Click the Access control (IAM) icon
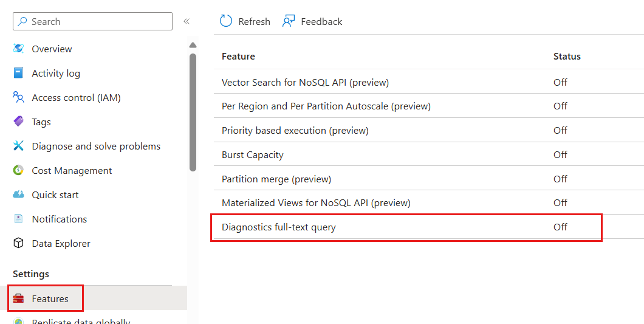The image size is (644, 324). [x=19, y=97]
